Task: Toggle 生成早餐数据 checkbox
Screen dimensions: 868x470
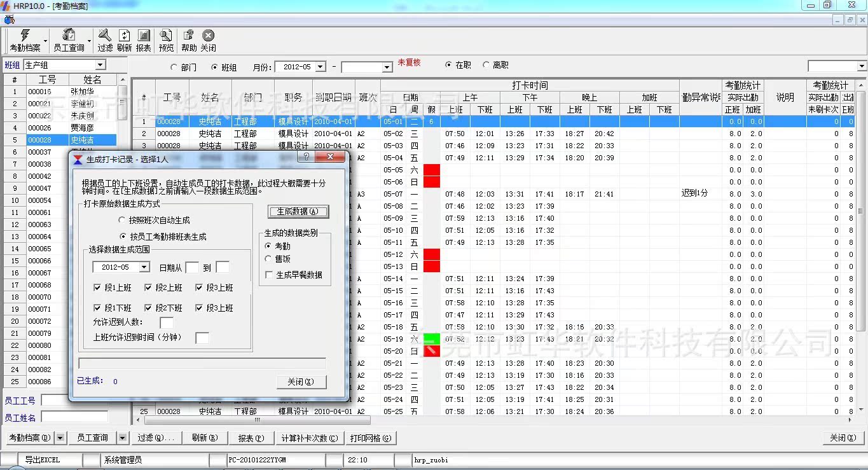Action: (x=269, y=275)
